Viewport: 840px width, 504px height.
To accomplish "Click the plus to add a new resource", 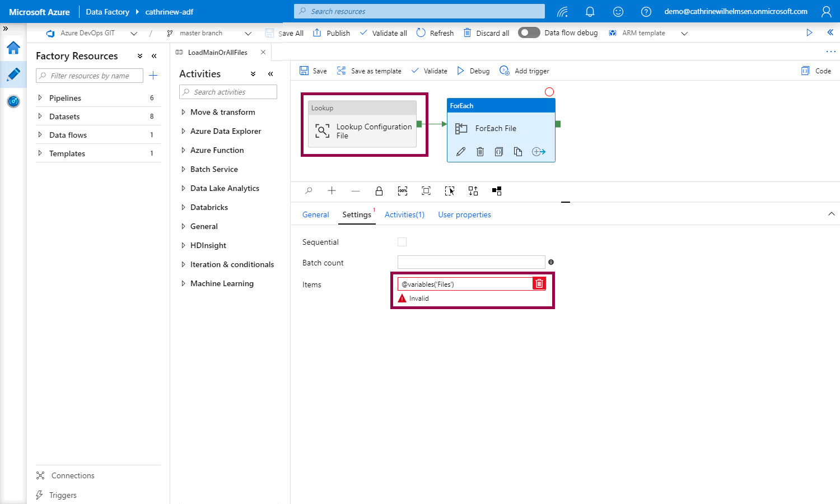I will 153,76.
